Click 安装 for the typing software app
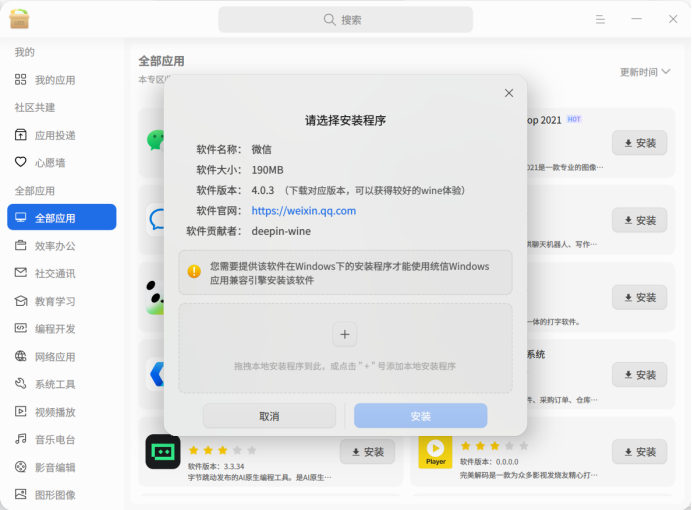 tap(639, 297)
